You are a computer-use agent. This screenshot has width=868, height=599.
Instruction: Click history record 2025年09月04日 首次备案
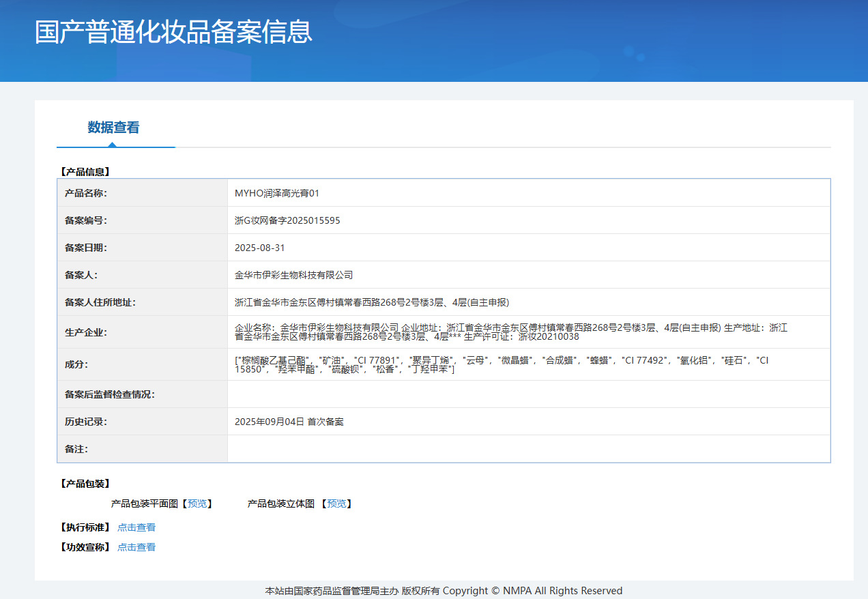289,422
